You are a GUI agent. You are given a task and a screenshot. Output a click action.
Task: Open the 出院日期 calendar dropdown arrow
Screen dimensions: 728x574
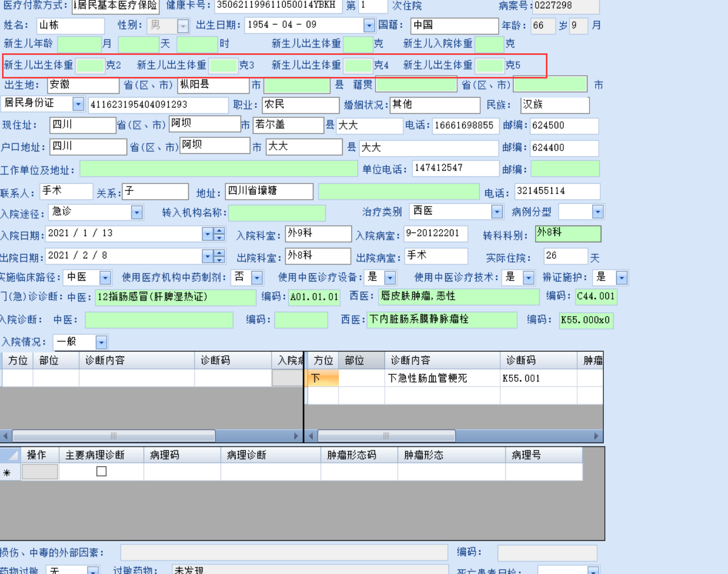(207, 256)
